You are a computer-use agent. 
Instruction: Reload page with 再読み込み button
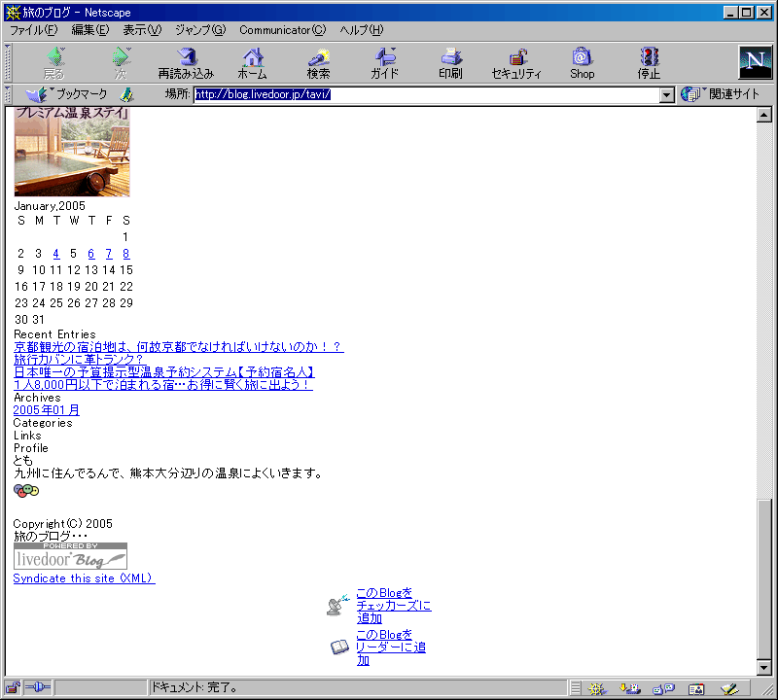(x=186, y=63)
